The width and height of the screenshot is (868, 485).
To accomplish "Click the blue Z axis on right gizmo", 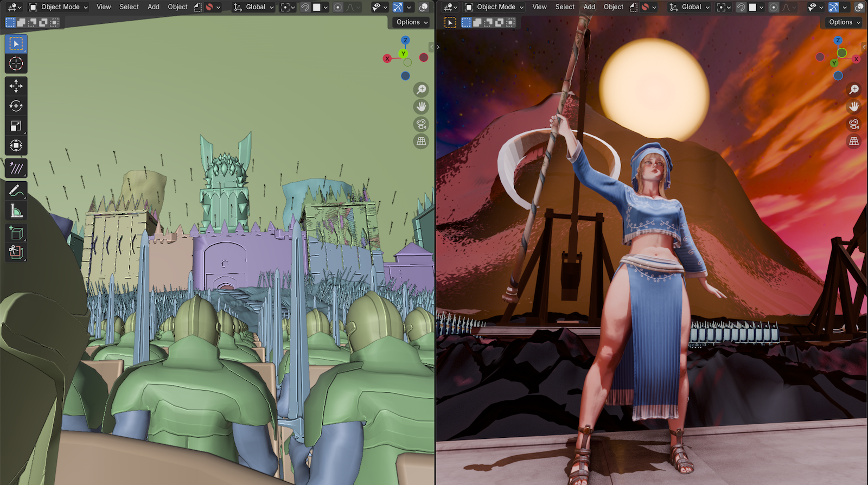I will tap(838, 40).
